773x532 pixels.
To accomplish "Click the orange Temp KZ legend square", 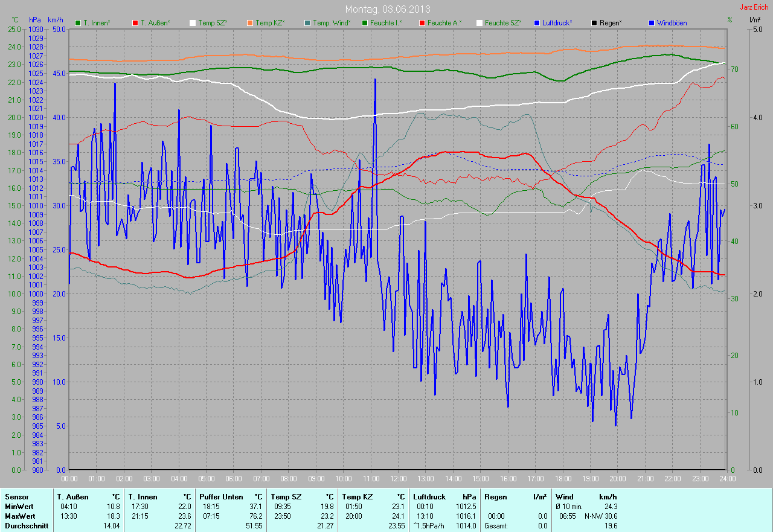I will click(250, 23).
